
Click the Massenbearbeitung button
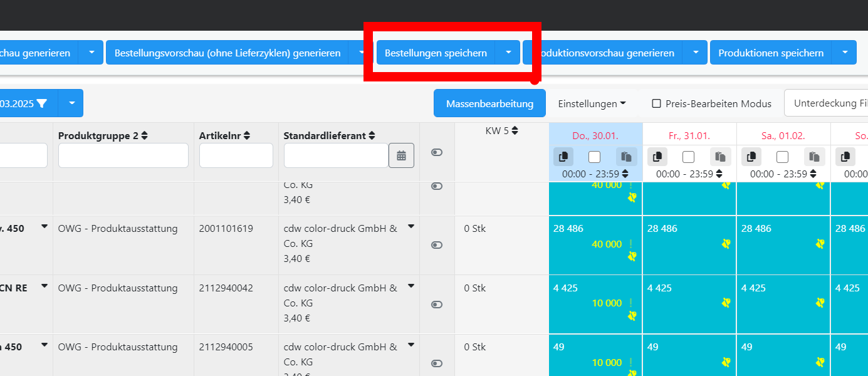tap(489, 103)
